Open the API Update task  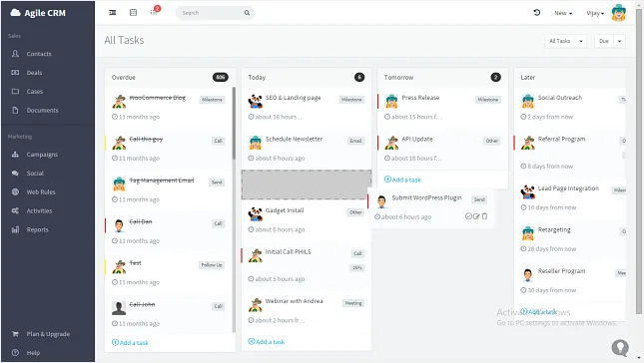[x=417, y=139]
